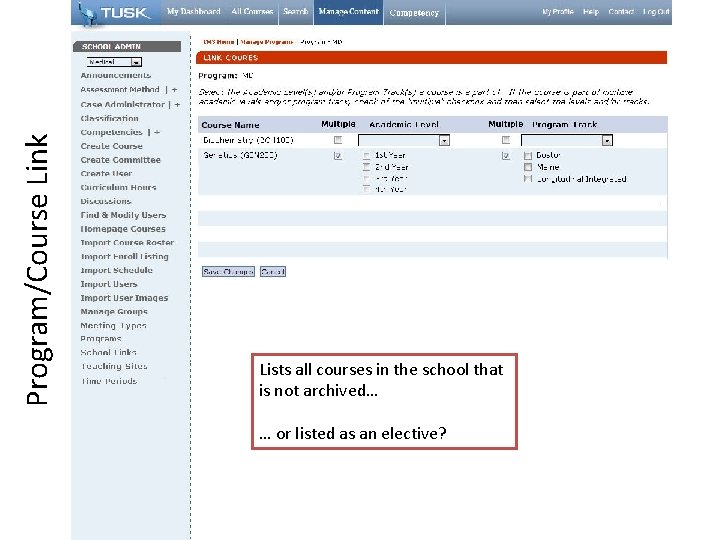This screenshot has width=720, height=540.
Task: Expand Case Administrator with plus sign
Action: [177, 105]
